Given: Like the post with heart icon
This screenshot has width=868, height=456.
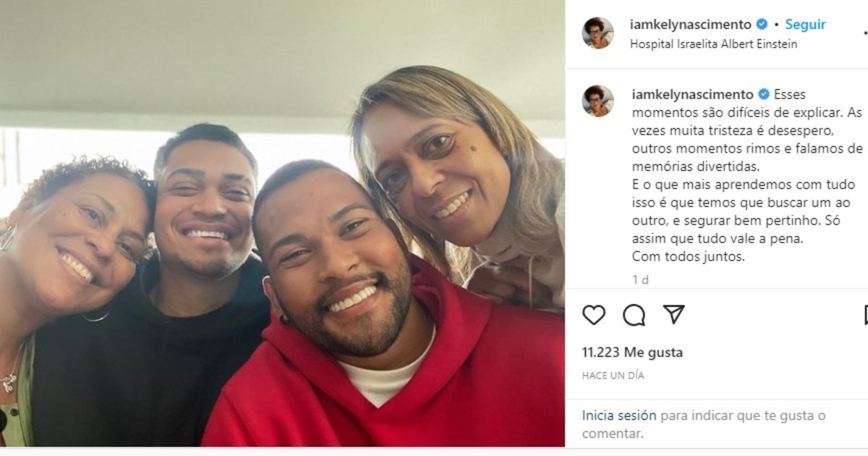Looking at the screenshot, I should 594,315.
